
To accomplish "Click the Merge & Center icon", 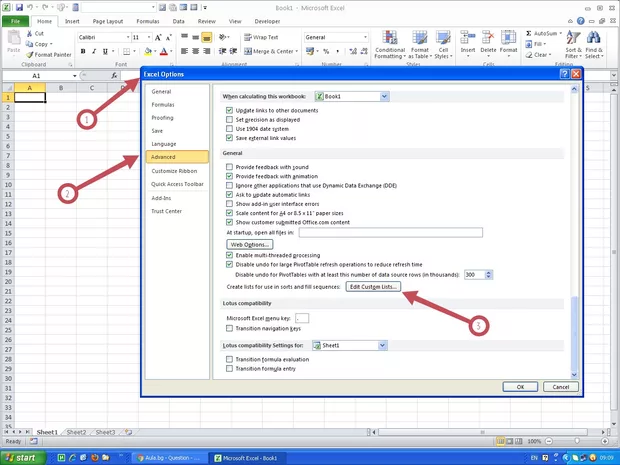I will point(243,51).
